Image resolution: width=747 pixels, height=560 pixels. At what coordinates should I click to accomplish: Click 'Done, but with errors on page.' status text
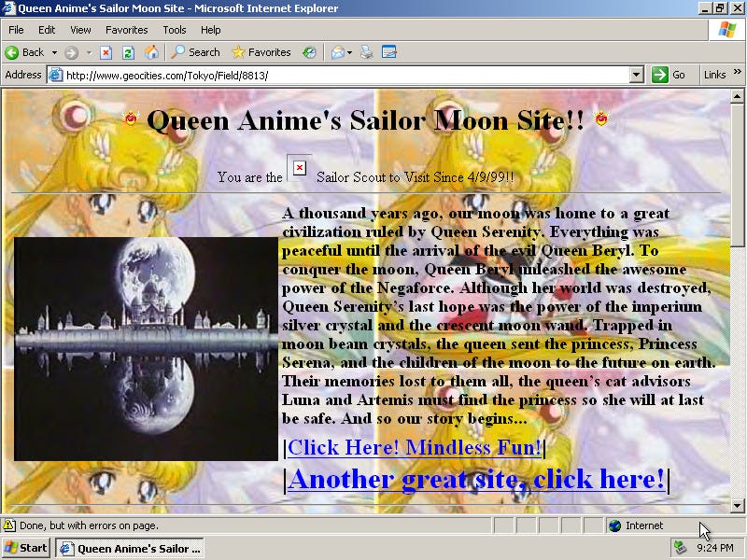(x=89, y=525)
